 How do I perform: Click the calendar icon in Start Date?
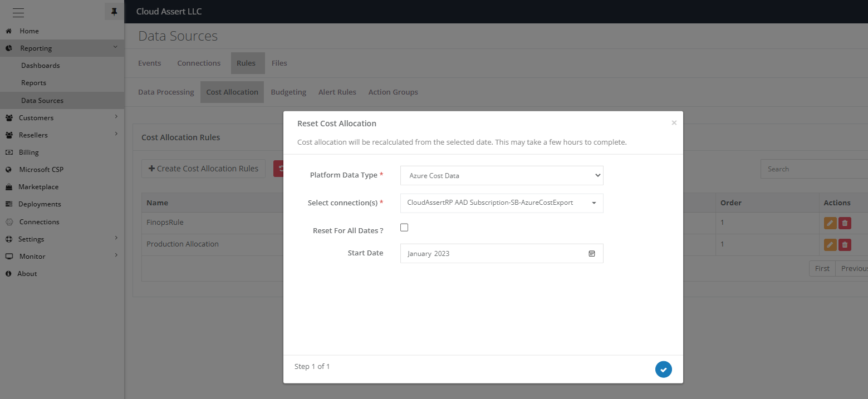point(592,254)
